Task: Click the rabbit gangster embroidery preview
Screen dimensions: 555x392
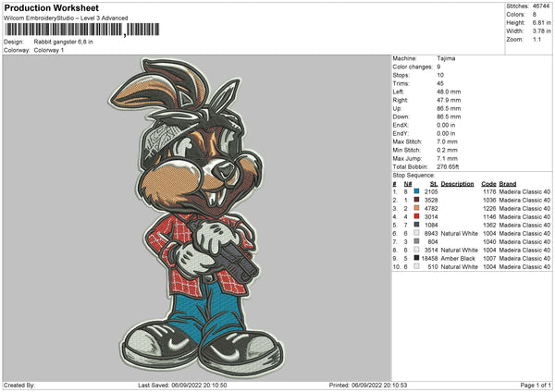Action: pyautogui.click(x=197, y=217)
